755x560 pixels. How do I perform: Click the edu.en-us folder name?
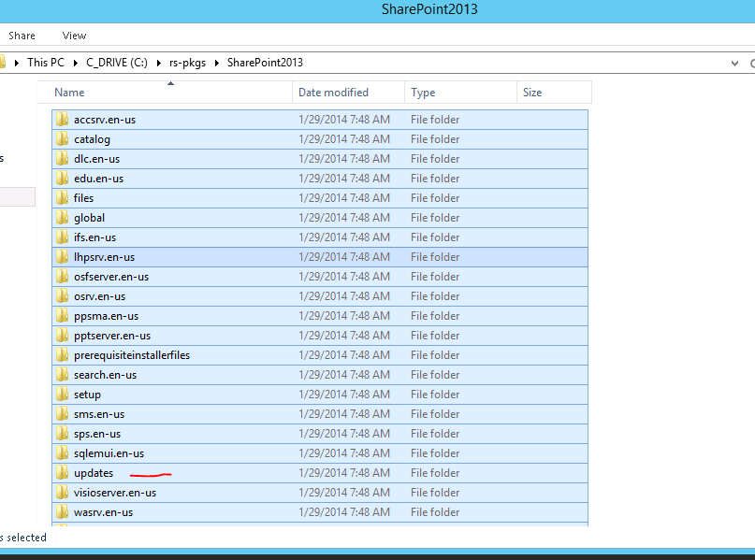(x=99, y=179)
